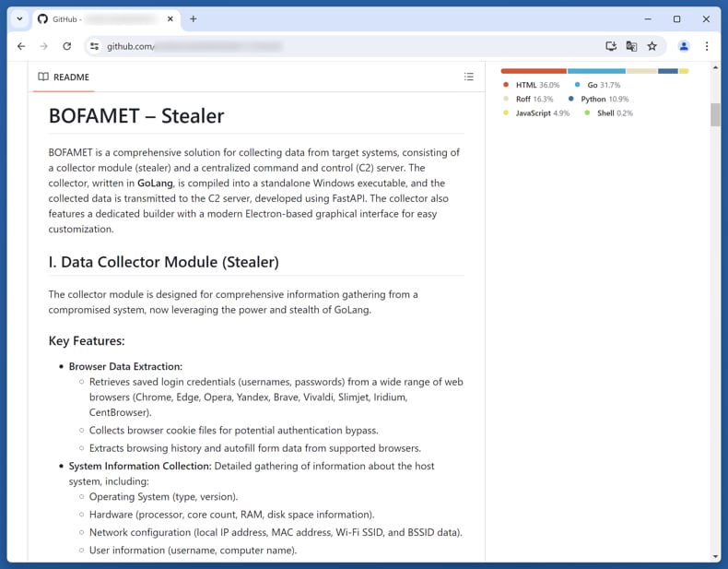The height and width of the screenshot is (569, 728).
Task: Click the red HTML segment of language bar
Action: [x=533, y=71]
